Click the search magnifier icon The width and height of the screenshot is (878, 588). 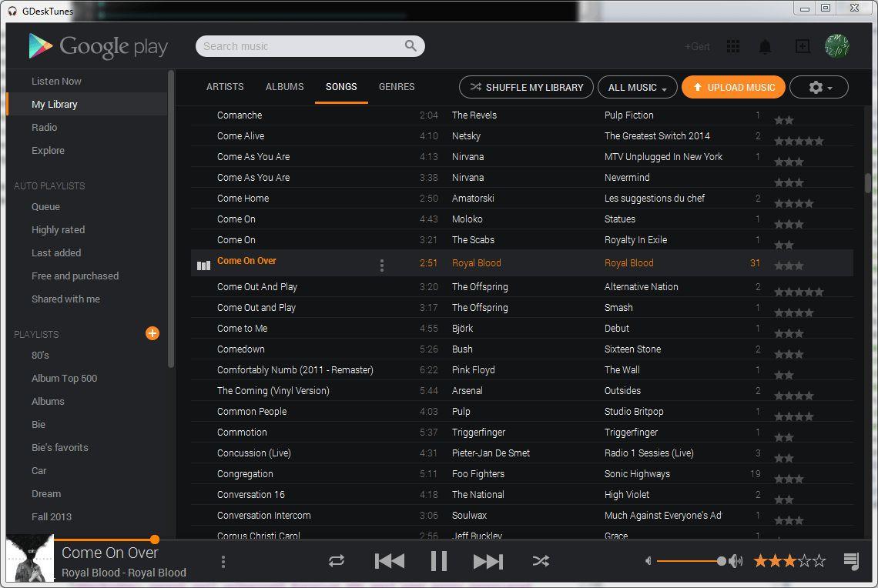click(411, 46)
